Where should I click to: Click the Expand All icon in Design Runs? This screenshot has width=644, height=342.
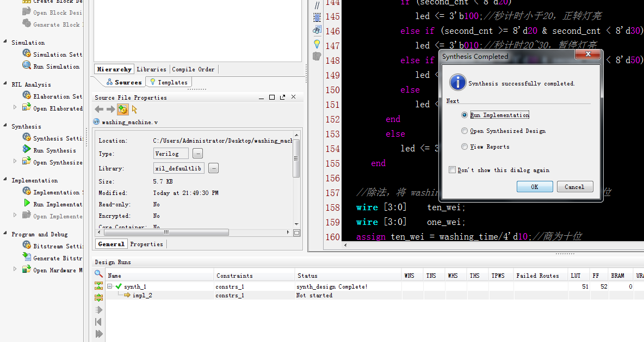click(98, 298)
